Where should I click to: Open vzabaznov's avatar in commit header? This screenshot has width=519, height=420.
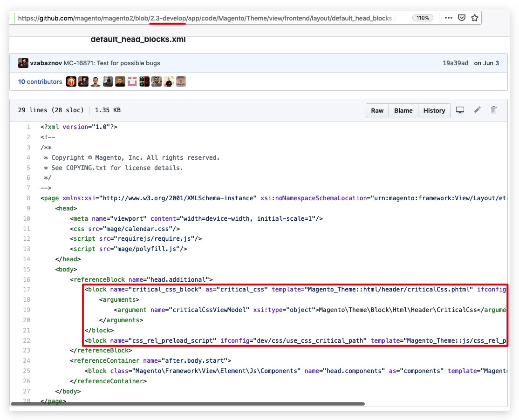[23, 63]
